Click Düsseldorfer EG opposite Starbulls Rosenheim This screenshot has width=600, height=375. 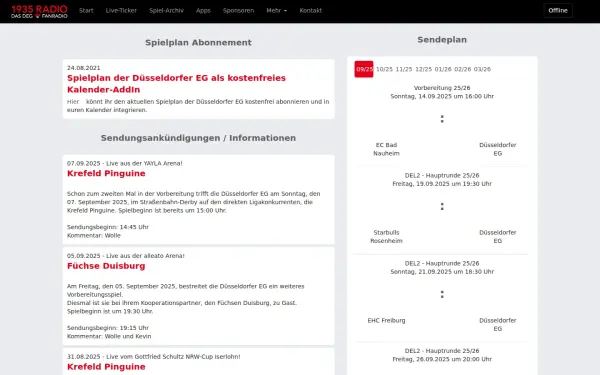[497, 236]
